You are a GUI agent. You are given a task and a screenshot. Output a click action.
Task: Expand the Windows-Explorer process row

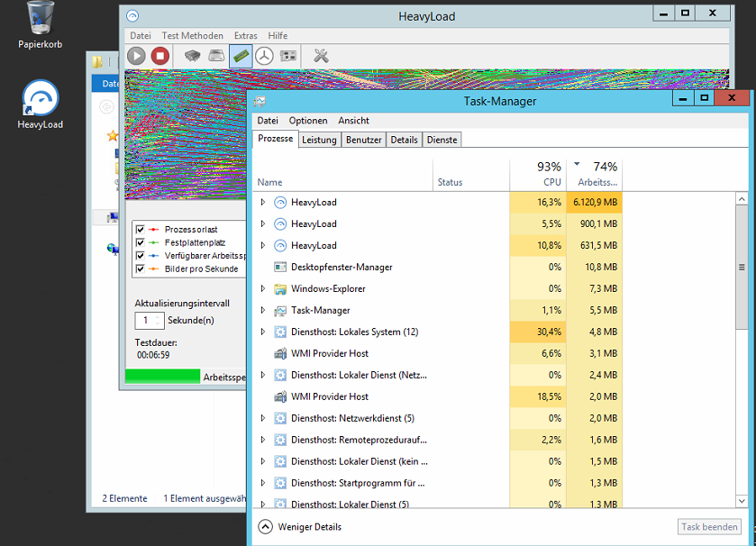(x=263, y=288)
